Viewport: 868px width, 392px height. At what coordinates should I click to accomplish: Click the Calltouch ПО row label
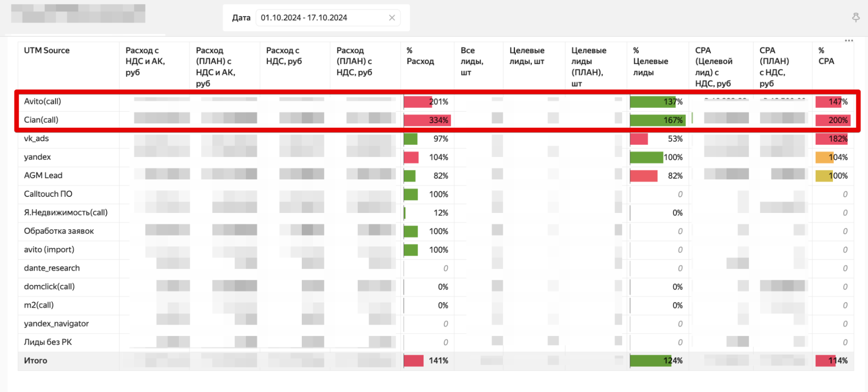coord(48,194)
